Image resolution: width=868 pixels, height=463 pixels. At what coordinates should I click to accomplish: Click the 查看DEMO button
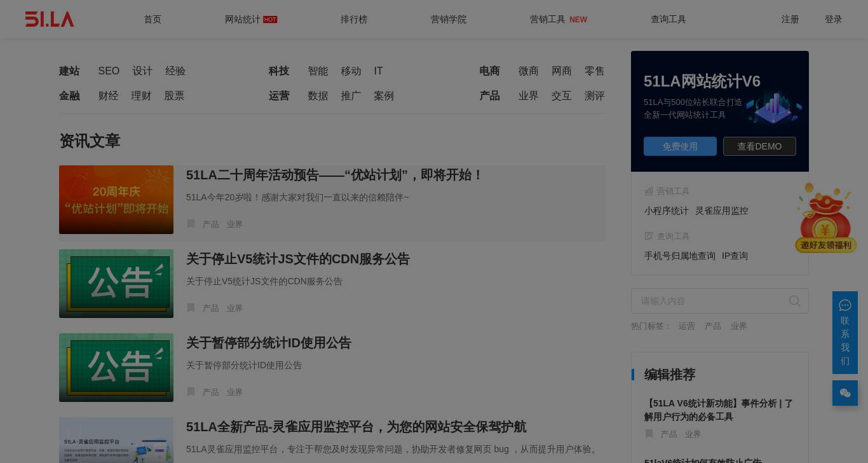[x=759, y=146]
